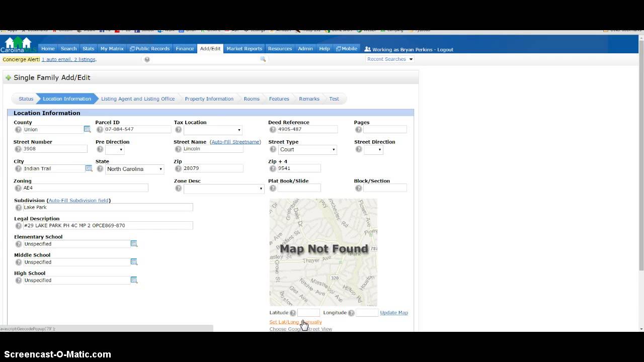Open the Finance menu
This screenshot has width=644, height=362.
[185, 49]
